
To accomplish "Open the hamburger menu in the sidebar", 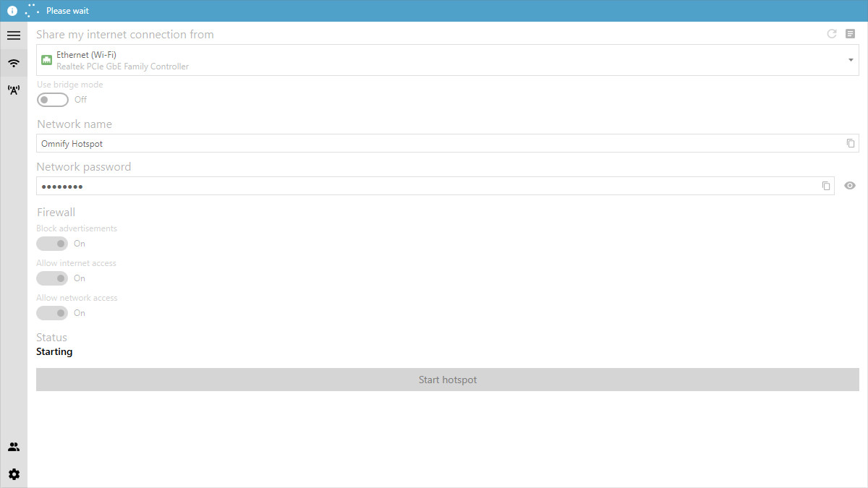I will [x=14, y=35].
